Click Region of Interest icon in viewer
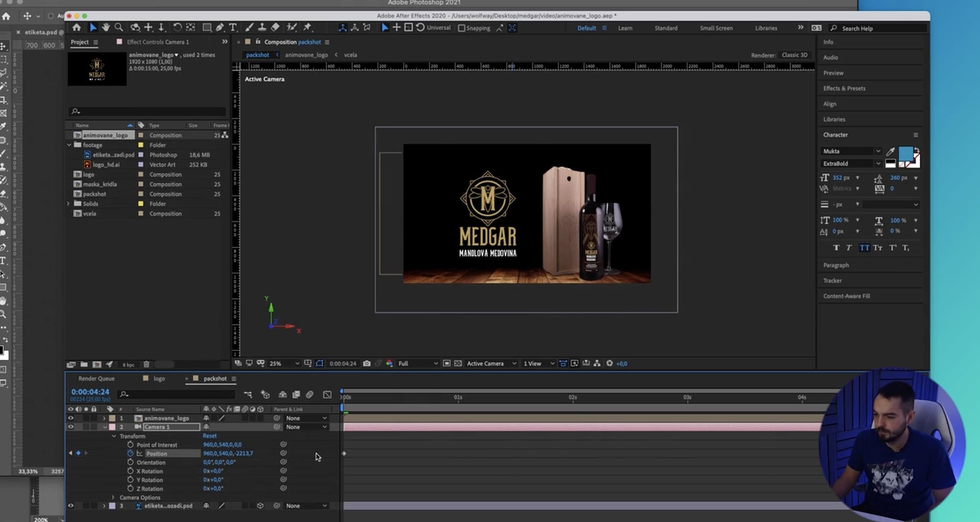Viewport: 980px width, 522px height. 447,363
